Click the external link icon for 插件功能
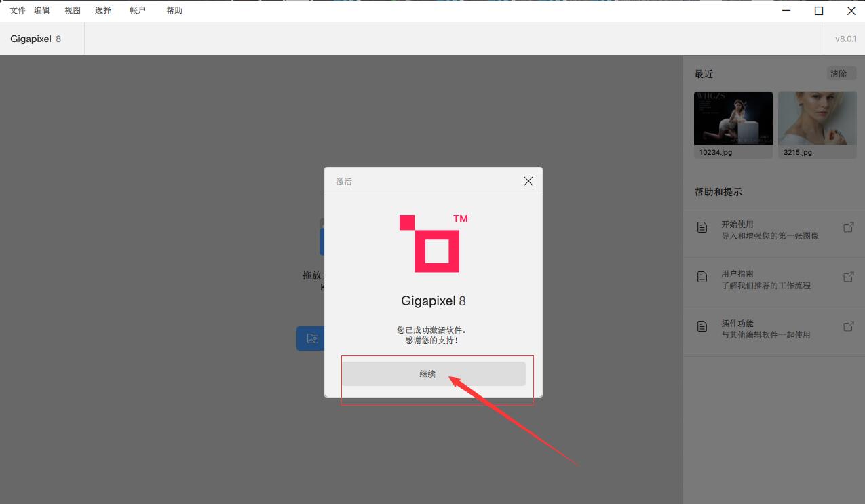 point(848,326)
